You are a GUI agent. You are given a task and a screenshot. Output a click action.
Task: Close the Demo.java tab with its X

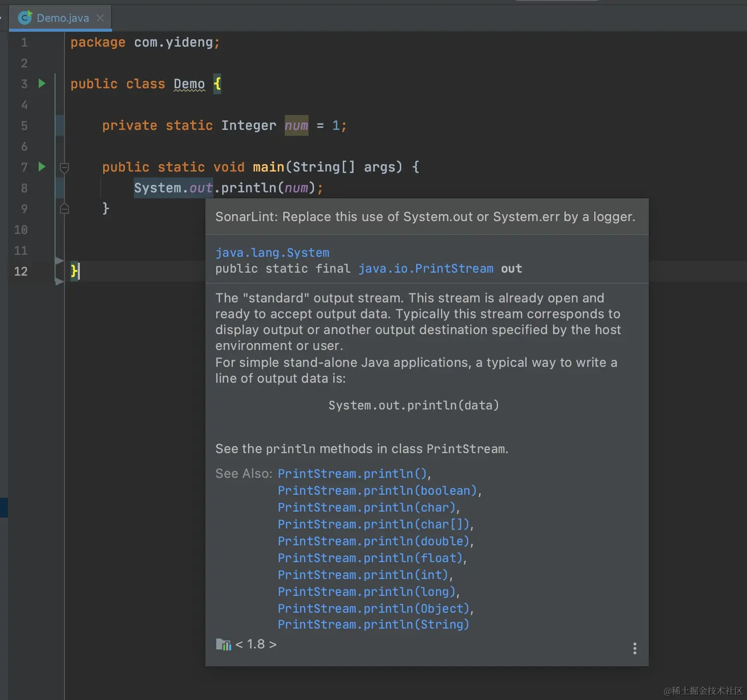(100, 17)
